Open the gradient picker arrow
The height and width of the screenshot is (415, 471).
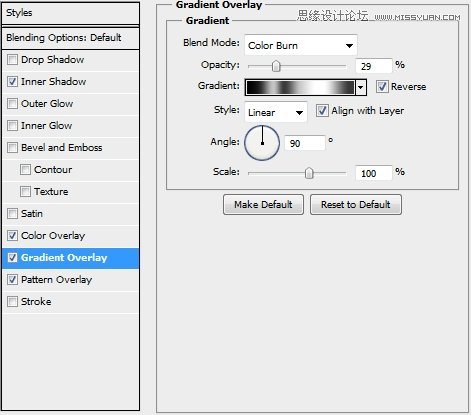click(361, 88)
